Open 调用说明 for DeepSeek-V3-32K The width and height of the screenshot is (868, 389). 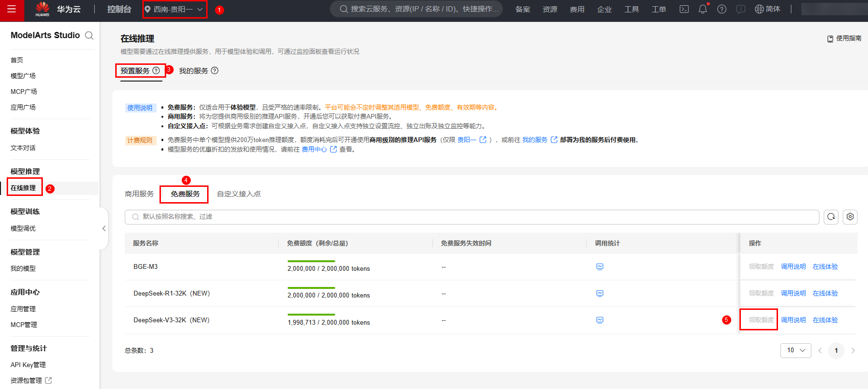pyautogui.click(x=793, y=320)
